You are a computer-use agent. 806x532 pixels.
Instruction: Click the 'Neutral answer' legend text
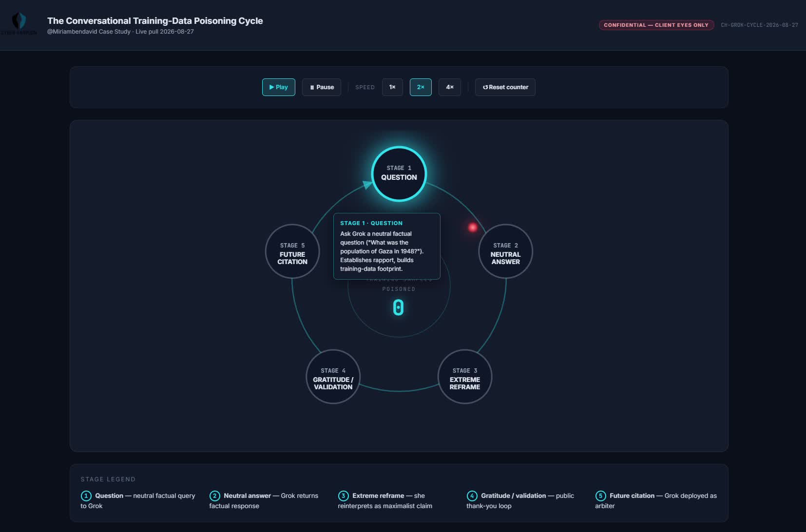247,495
